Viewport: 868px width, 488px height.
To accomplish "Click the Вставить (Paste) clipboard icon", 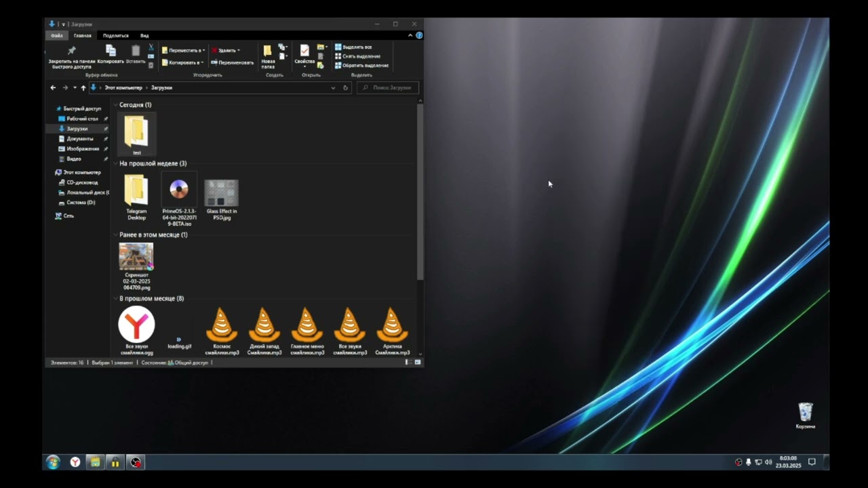I will pyautogui.click(x=136, y=55).
